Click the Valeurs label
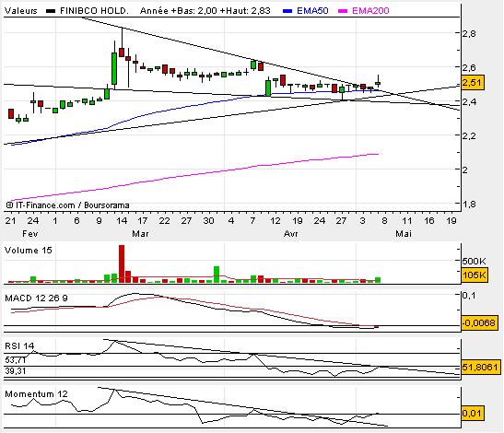The image size is (504, 433). point(21,11)
